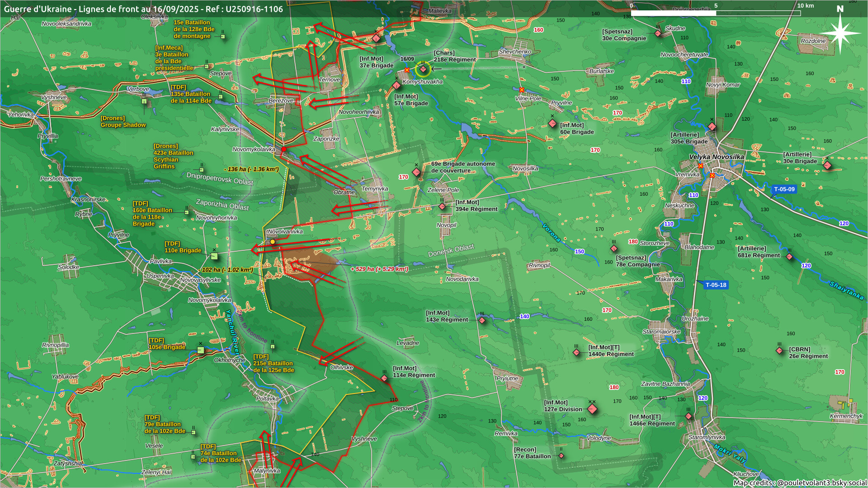Click the 26e Régiment CBRN marker
The height and width of the screenshot is (488, 868).
click(779, 350)
